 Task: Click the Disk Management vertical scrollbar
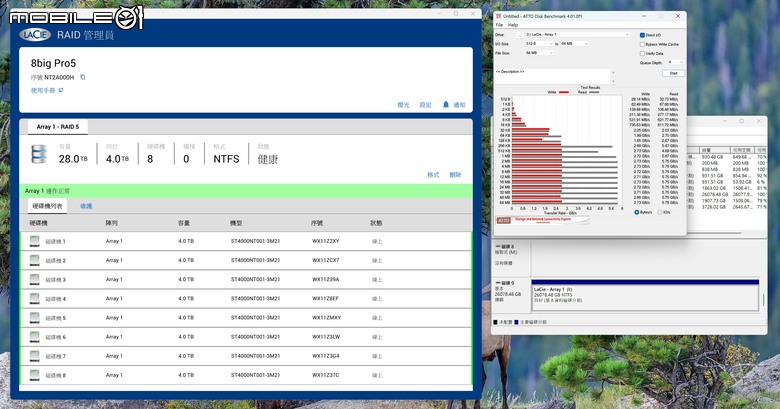[x=764, y=301]
